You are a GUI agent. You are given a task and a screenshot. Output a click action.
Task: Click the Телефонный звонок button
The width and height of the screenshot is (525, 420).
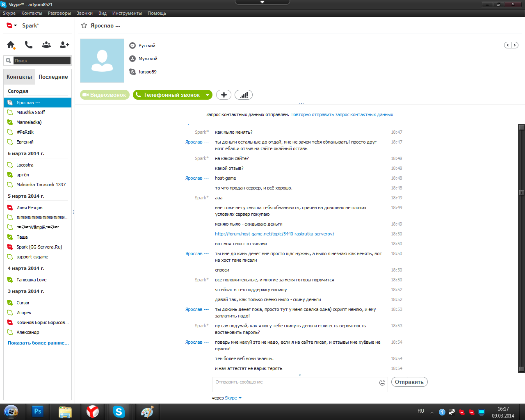click(168, 95)
